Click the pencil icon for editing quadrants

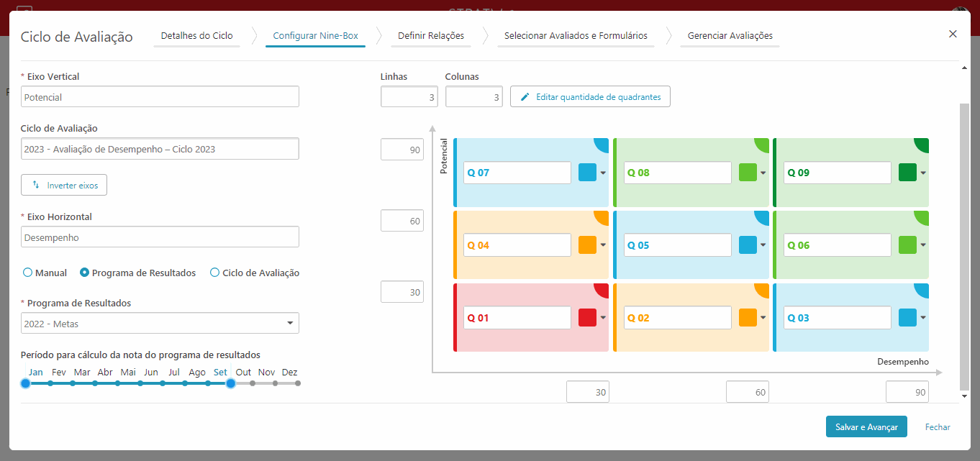(525, 96)
